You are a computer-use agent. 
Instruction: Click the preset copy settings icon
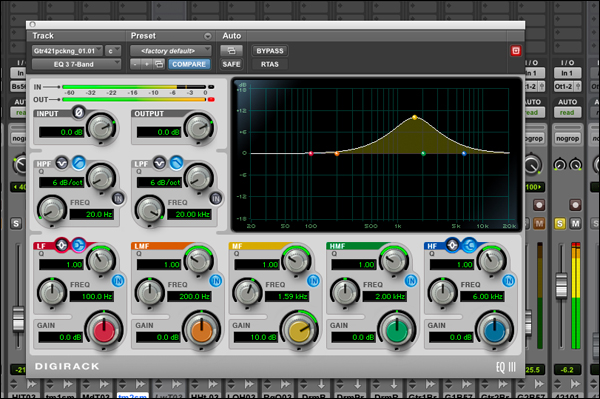pos(159,64)
